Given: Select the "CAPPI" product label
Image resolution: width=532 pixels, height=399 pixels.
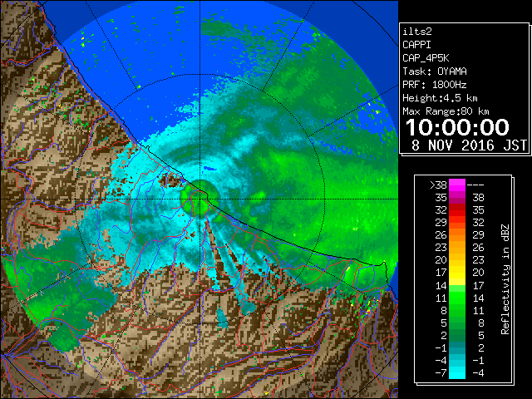Looking at the screenshot, I should tap(416, 45).
